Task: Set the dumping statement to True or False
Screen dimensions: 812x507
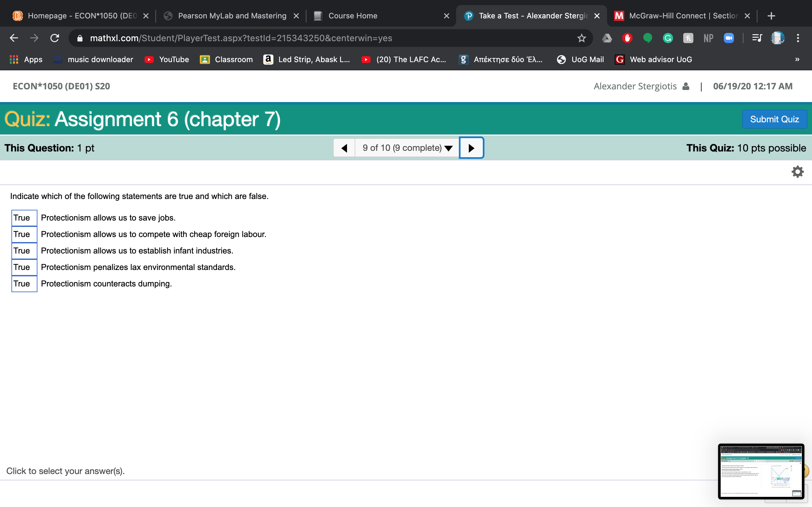Action: coord(24,283)
